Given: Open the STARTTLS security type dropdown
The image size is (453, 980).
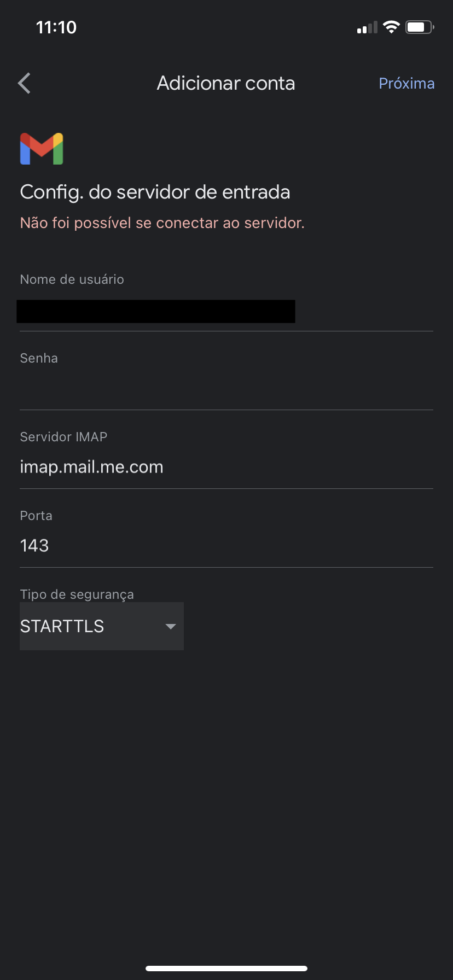Looking at the screenshot, I should click(x=102, y=626).
